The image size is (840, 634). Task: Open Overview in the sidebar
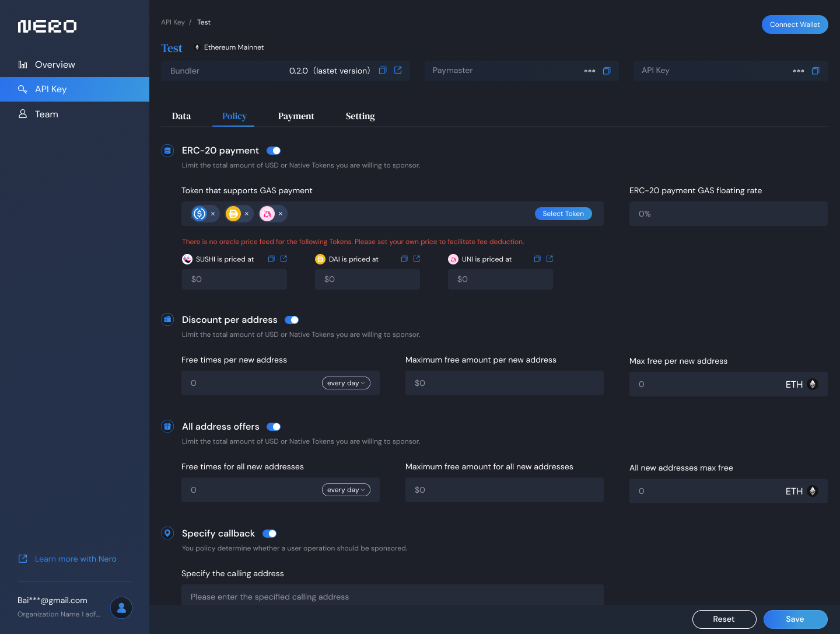click(x=75, y=65)
